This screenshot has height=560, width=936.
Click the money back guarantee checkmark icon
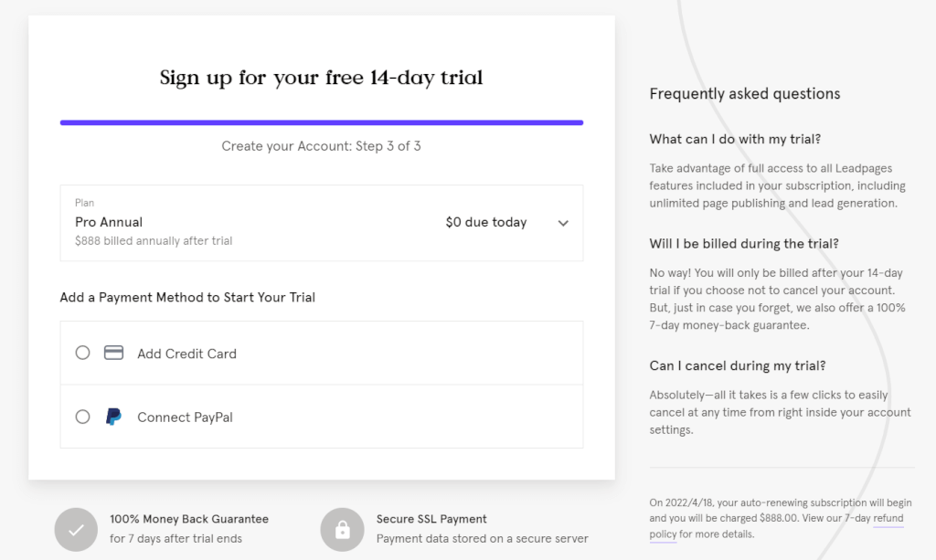[x=76, y=530]
